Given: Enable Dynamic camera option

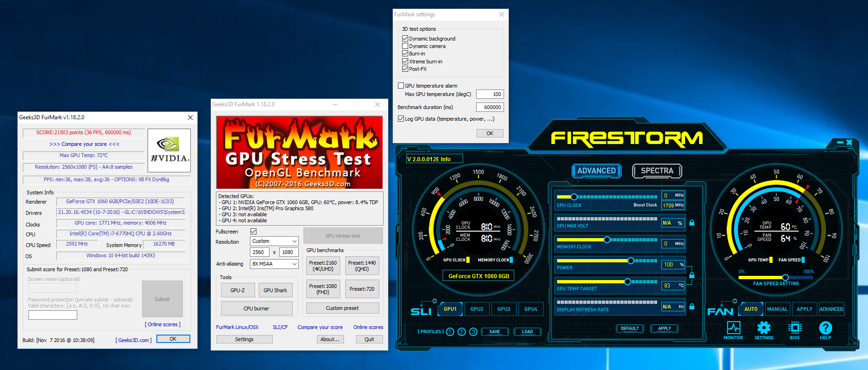Looking at the screenshot, I should click(405, 46).
